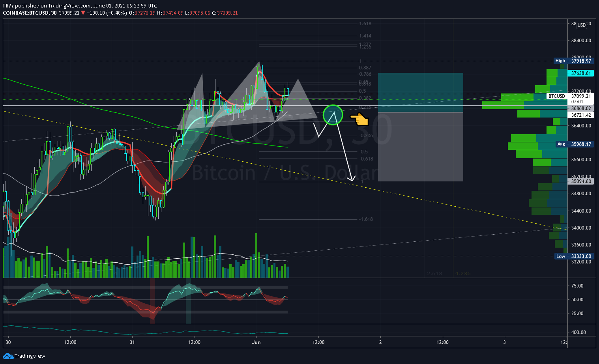Click the high price value H:37434.89
599x364 pixels.
pyautogui.click(x=170, y=13)
